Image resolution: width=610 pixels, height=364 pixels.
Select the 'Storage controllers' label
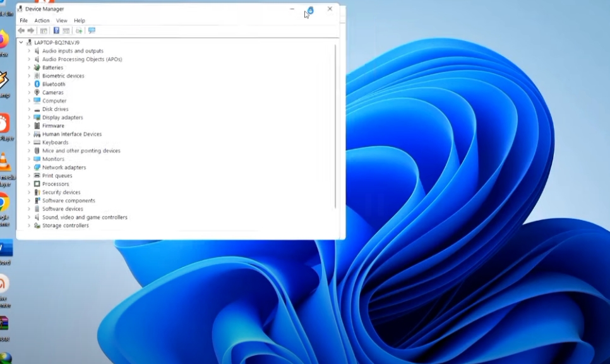coord(66,226)
